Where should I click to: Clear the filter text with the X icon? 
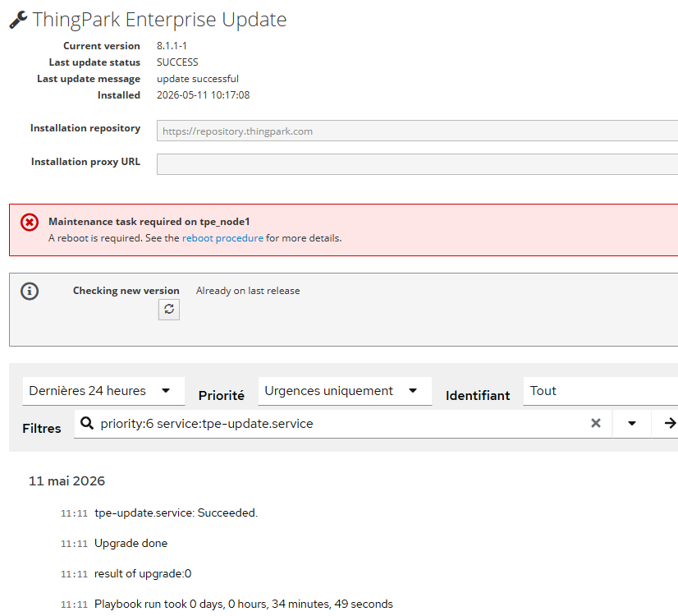tap(595, 423)
